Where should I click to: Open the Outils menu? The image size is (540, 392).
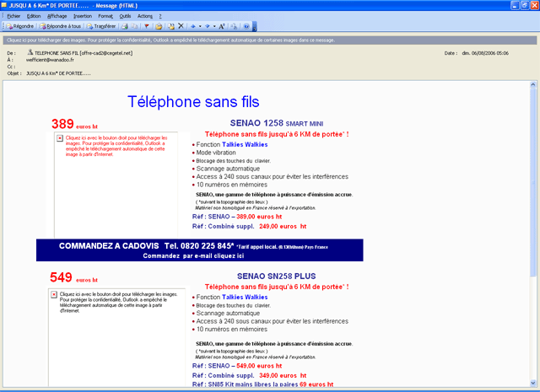(126, 16)
